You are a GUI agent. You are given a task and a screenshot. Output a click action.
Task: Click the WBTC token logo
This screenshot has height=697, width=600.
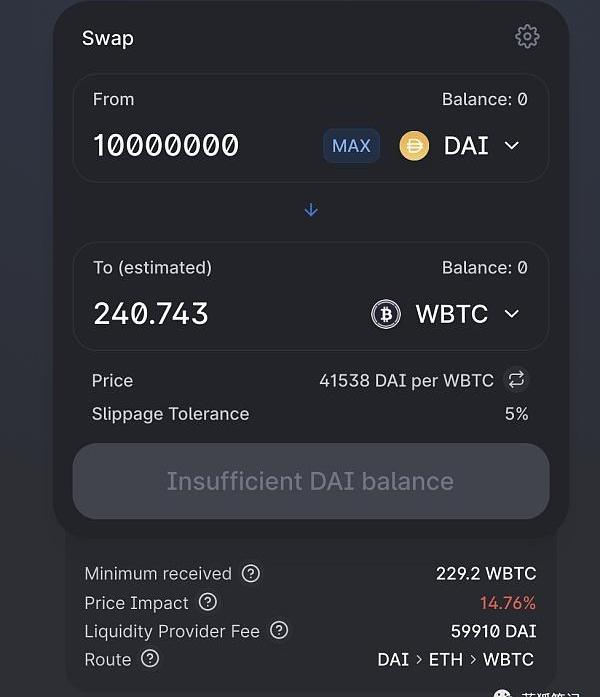(386, 314)
